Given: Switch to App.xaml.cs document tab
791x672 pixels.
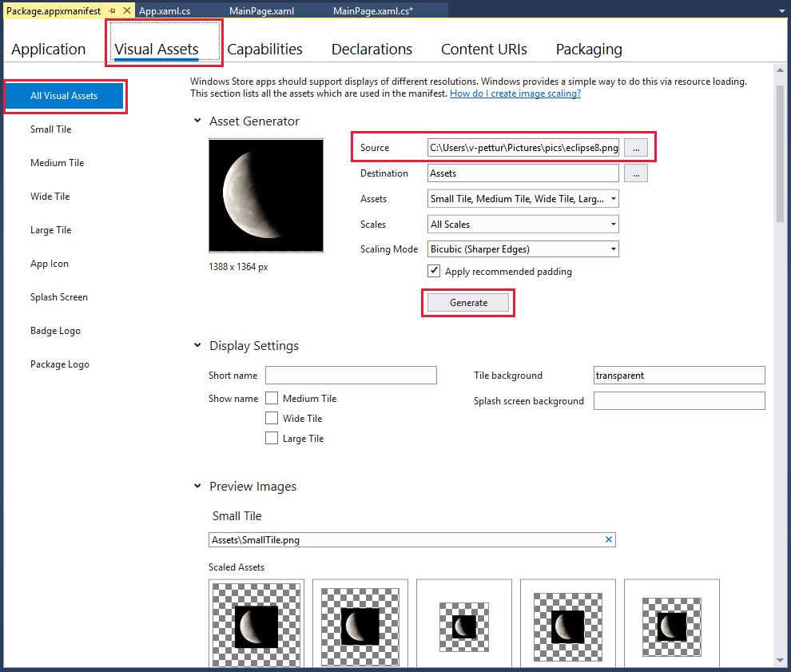Looking at the screenshot, I should click(165, 10).
